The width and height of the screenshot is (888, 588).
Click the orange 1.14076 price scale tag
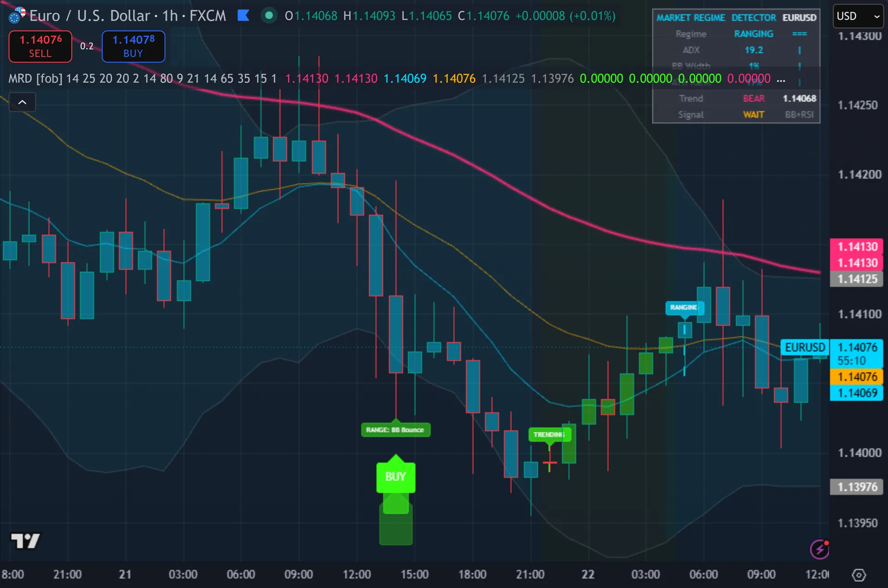click(x=857, y=377)
